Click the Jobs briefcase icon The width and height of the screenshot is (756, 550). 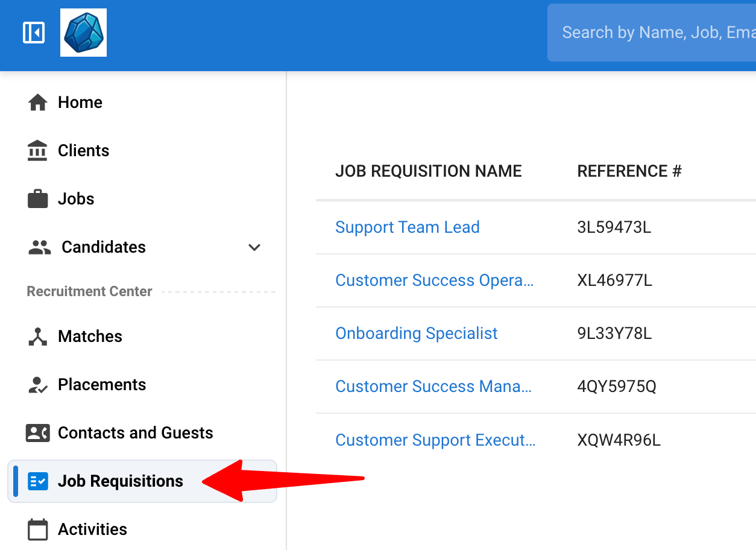pyautogui.click(x=37, y=199)
